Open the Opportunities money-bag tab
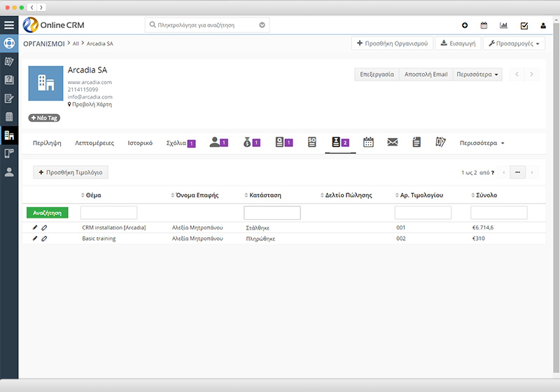560x392 pixels. coord(252,142)
